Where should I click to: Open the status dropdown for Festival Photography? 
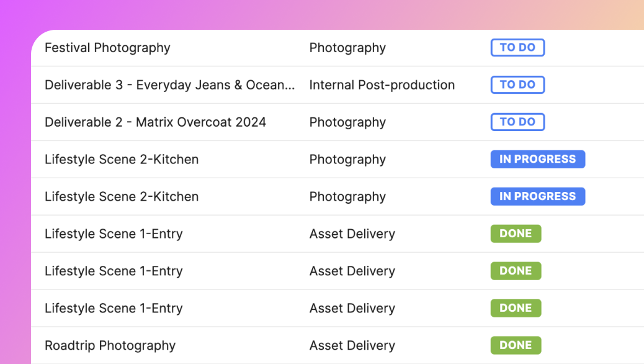point(517,47)
